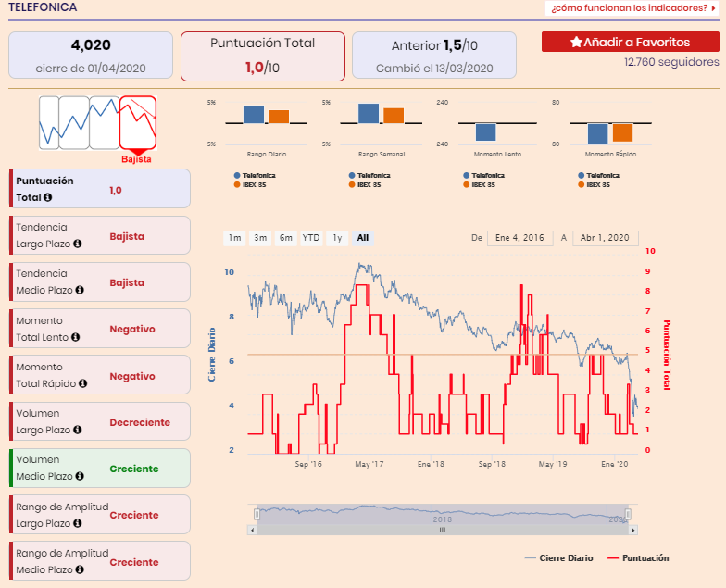Select the YTD range button
726x588 pixels.
pos(311,238)
